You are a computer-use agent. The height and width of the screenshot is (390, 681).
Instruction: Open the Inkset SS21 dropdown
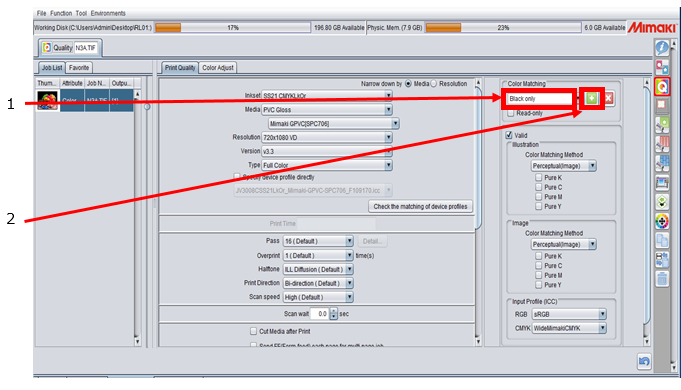327,96
